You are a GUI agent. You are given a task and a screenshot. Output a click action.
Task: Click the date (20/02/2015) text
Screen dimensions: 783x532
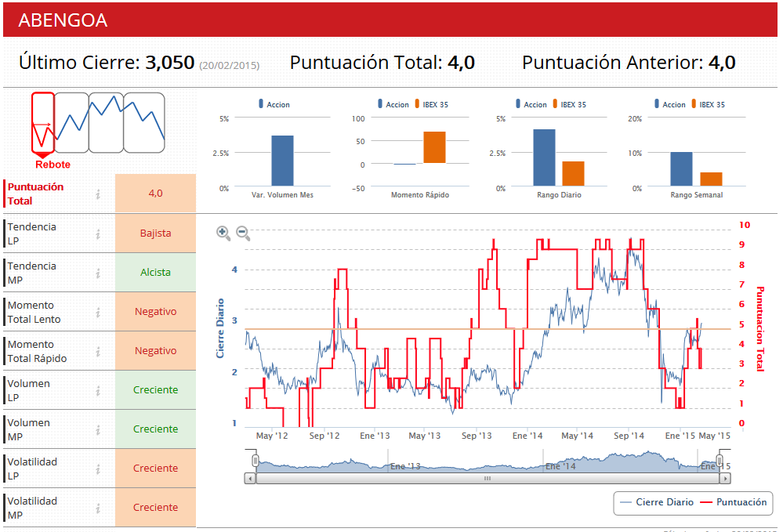(229, 65)
